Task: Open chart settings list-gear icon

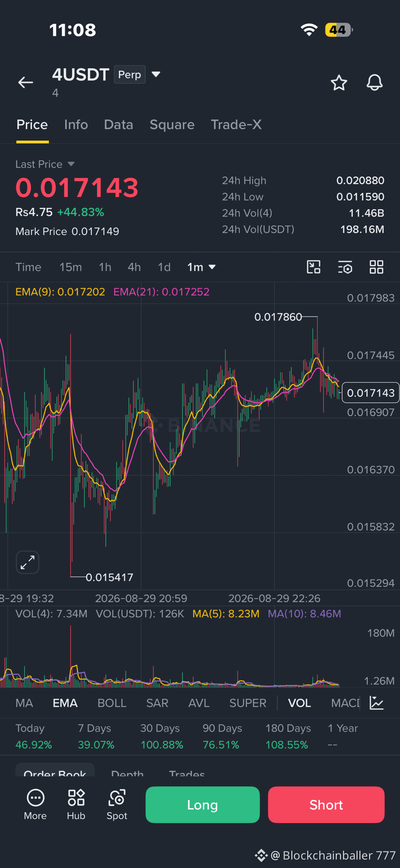Action: (x=345, y=267)
